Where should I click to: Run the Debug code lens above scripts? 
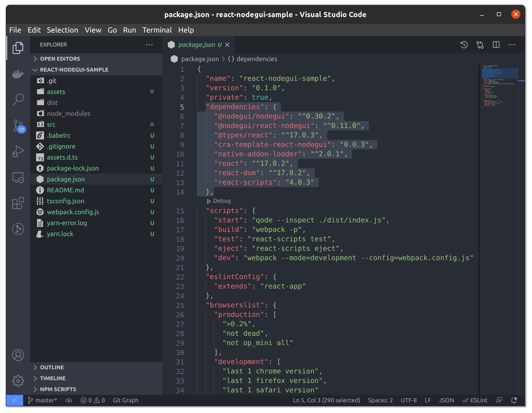[219, 201]
